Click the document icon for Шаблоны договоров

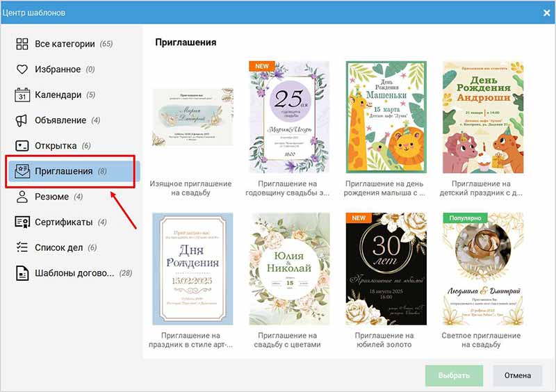(x=22, y=273)
